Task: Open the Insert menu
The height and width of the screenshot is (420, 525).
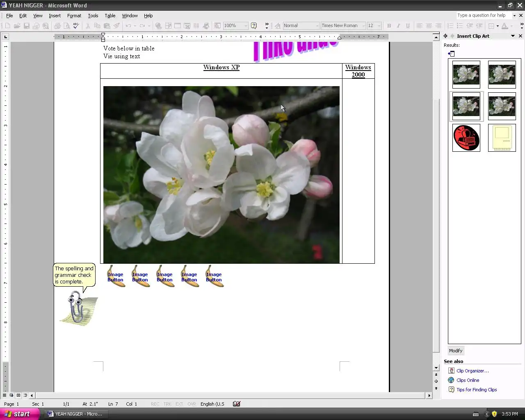Action: 55,16
